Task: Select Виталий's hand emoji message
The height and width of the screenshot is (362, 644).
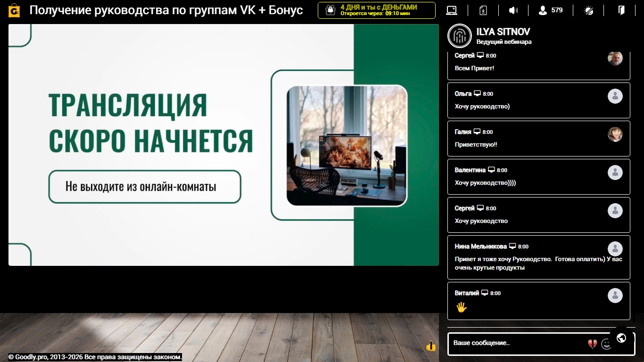Action: point(461,306)
